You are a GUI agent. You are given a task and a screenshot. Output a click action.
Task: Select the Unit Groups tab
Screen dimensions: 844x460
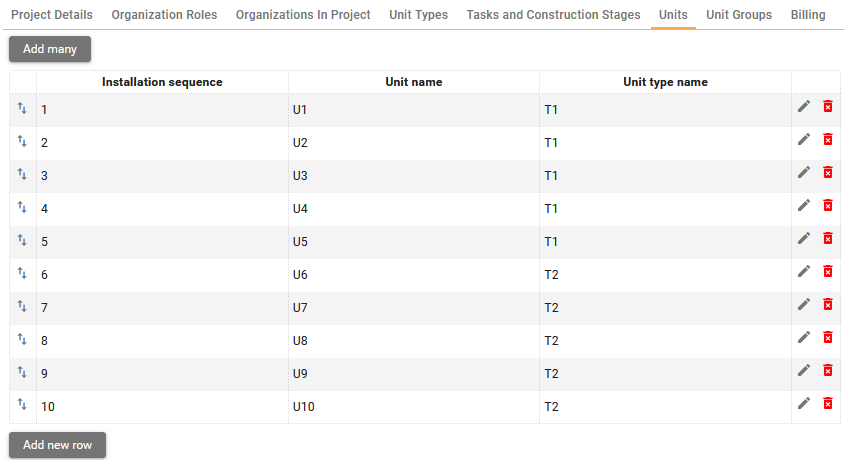point(739,15)
